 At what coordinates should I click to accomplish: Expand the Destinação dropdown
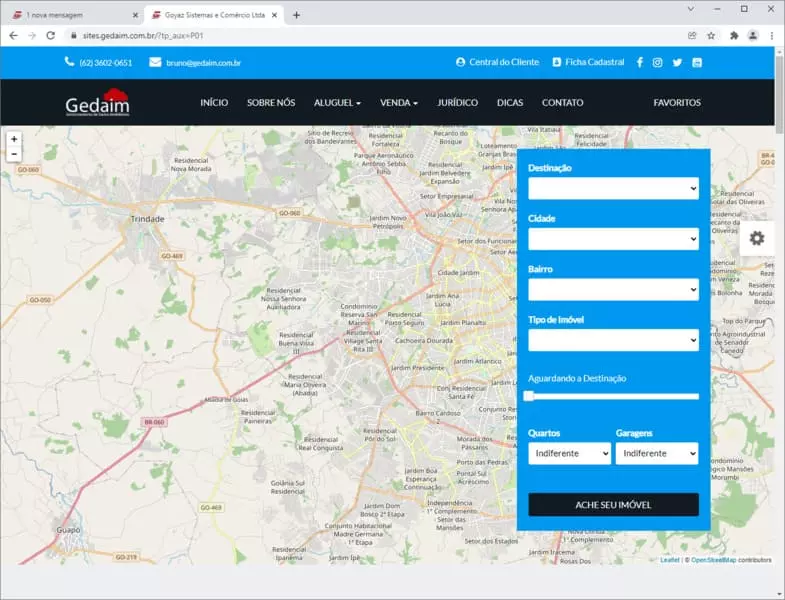(613, 188)
